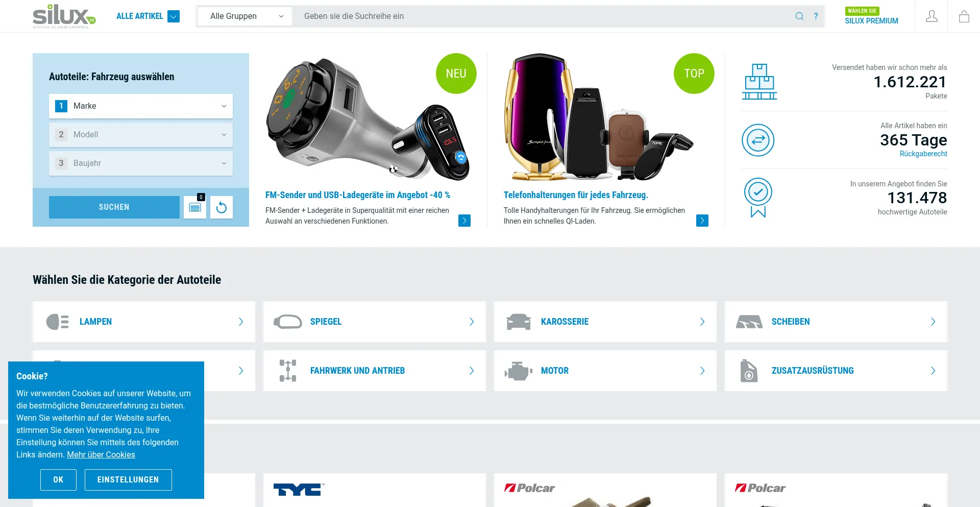Click the 365 Tage return exchange icon
Screen dimensions: 980x507
[x=758, y=140]
